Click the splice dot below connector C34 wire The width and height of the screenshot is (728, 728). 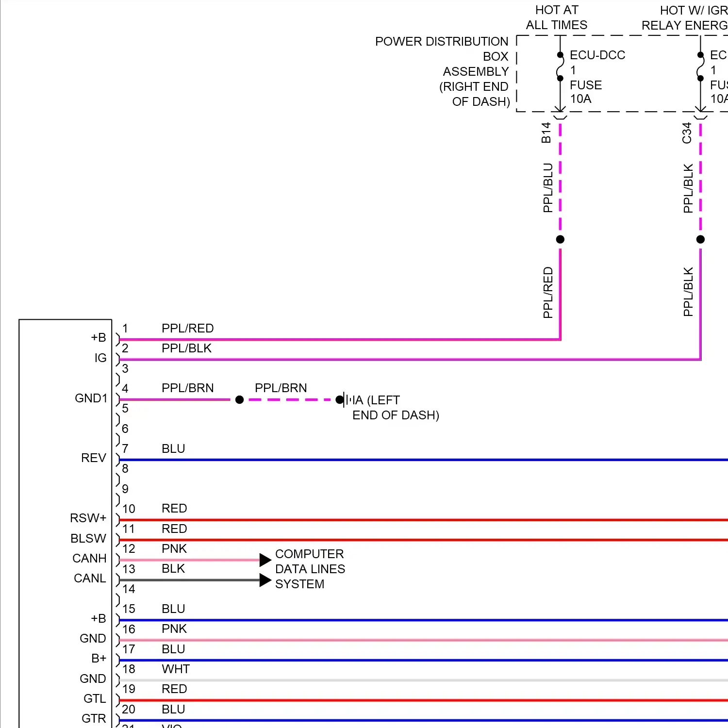click(x=700, y=239)
